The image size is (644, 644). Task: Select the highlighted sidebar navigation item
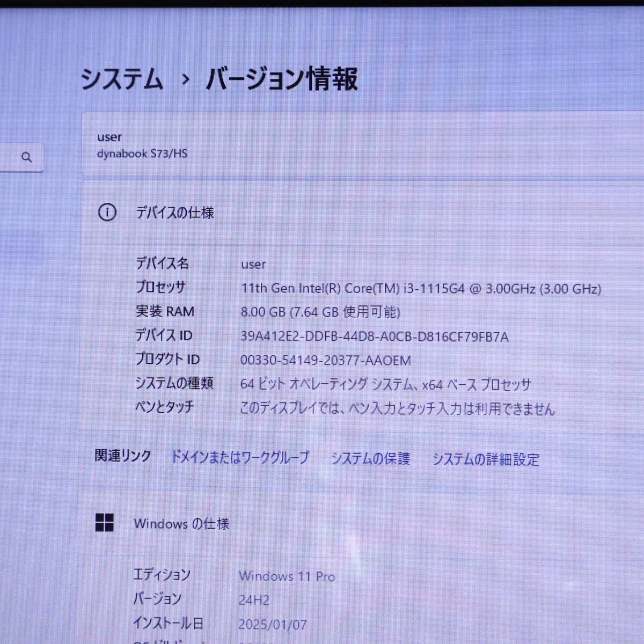tap(21, 248)
